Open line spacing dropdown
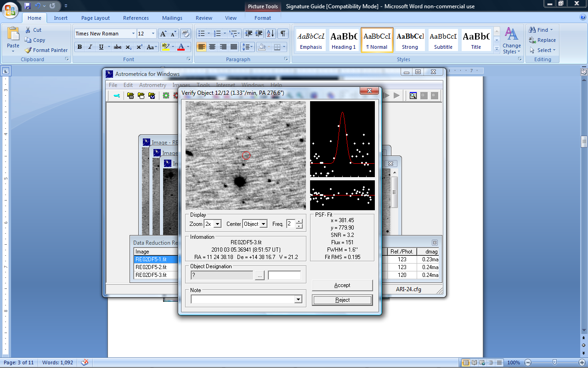This screenshot has width=588, height=368. pyautogui.click(x=248, y=47)
